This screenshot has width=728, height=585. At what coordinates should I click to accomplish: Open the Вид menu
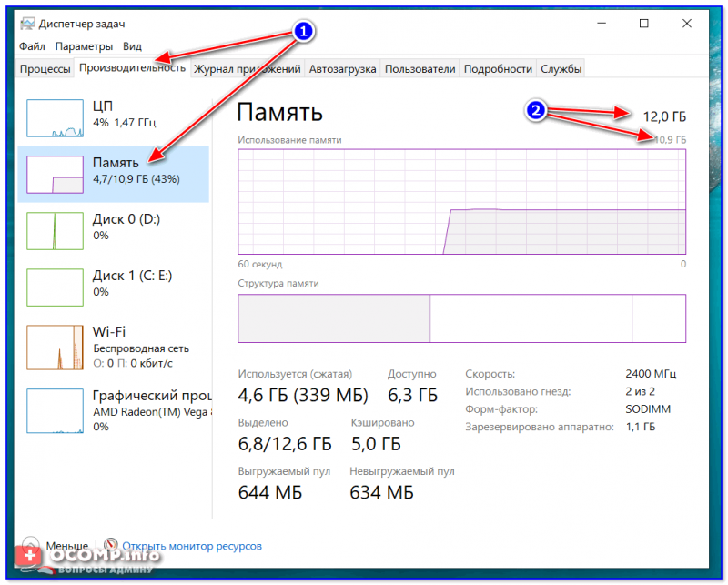(132, 46)
